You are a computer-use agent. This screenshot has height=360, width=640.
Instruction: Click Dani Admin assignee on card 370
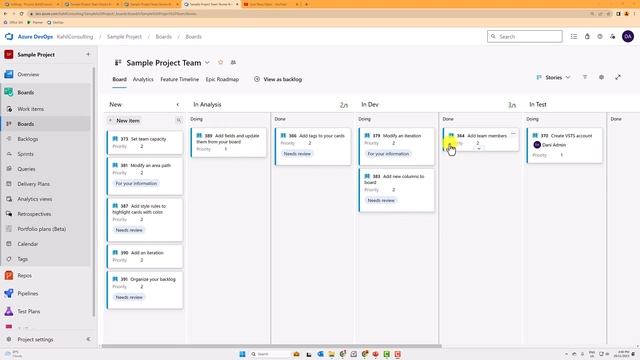[x=550, y=145]
